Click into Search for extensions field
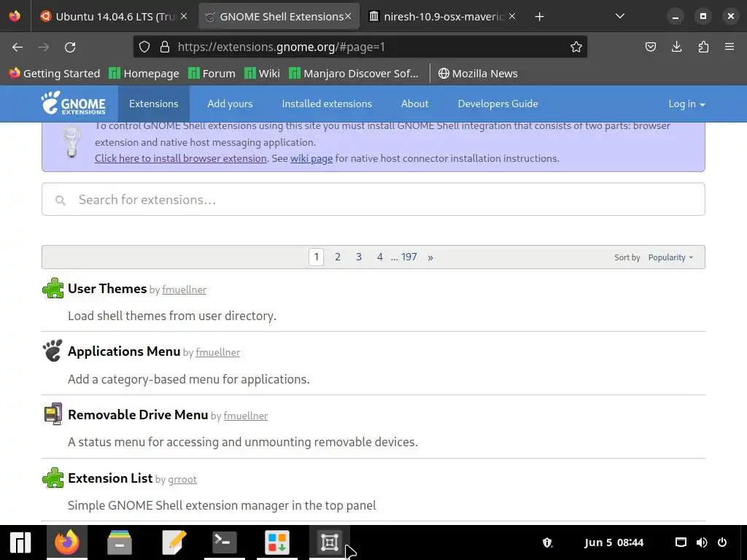The height and width of the screenshot is (560, 747). 373,200
